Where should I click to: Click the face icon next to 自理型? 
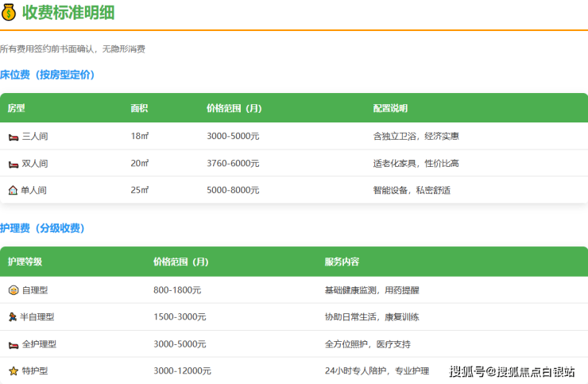14,290
